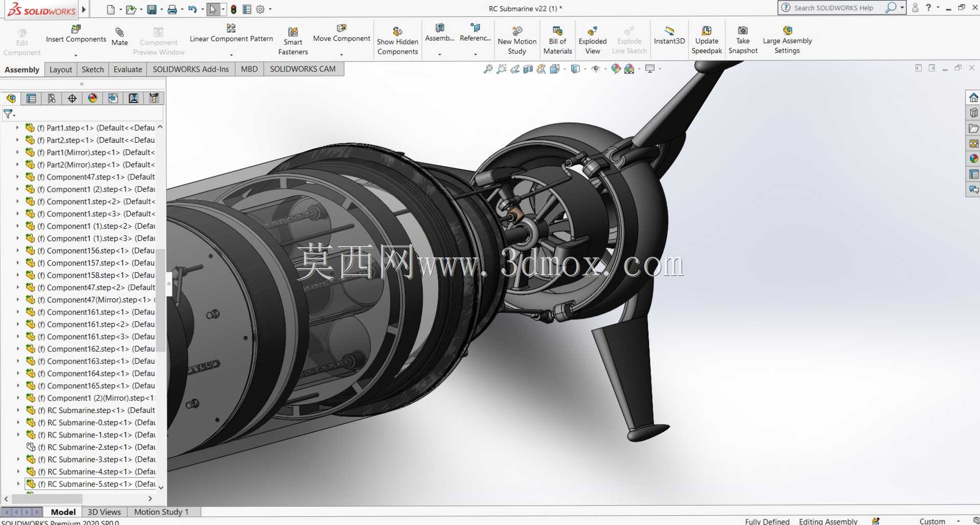Select the Mate tool

point(120,37)
